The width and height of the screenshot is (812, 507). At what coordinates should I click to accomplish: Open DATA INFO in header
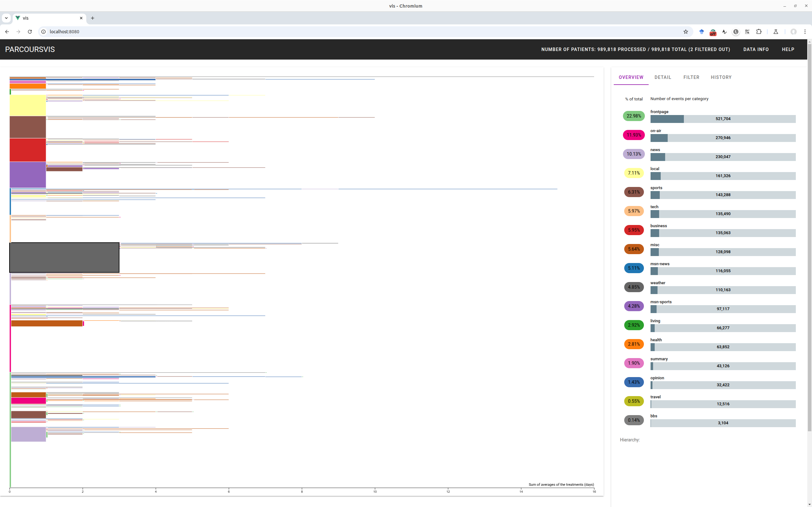pos(756,49)
